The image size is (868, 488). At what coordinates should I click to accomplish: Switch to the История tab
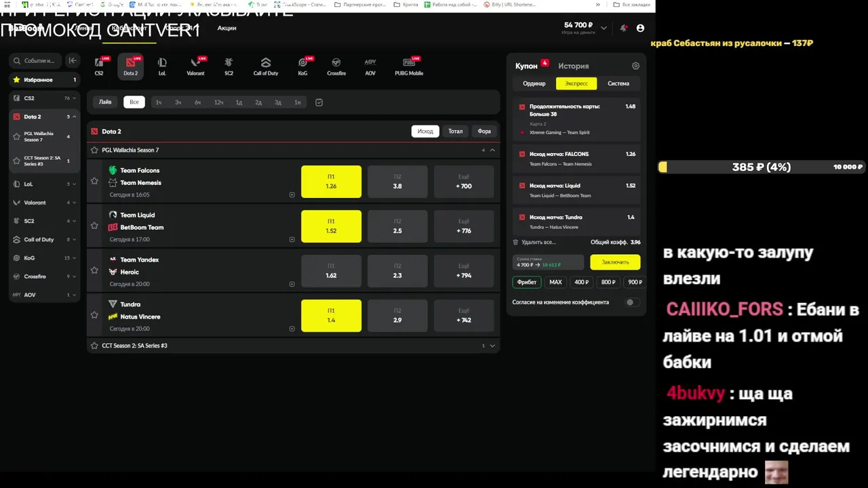574,66
